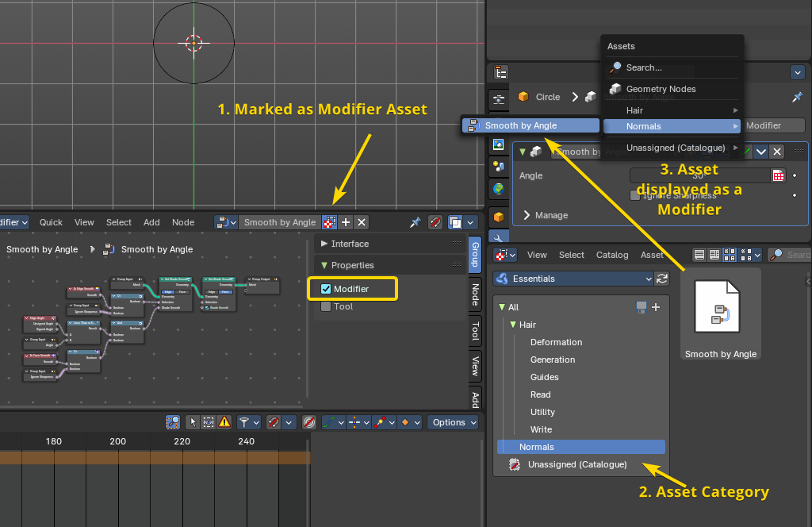Switch to Node sidebar tab
Viewport: 812px width, 527px height.
pos(475,294)
